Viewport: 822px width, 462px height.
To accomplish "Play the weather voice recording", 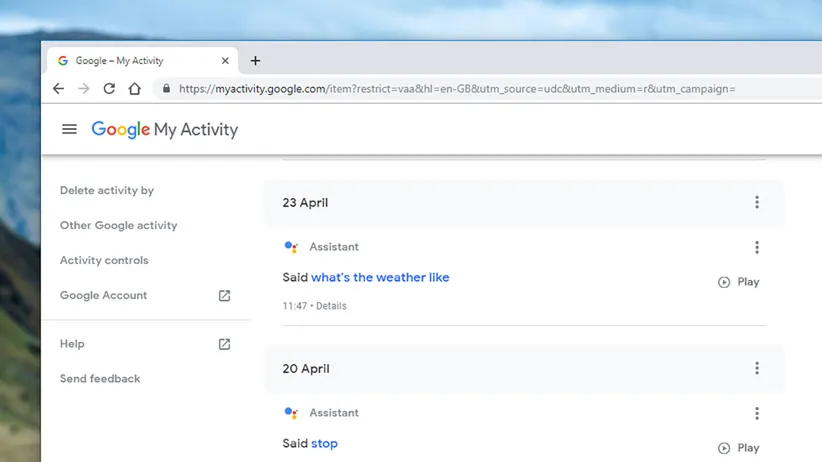I will tap(739, 282).
